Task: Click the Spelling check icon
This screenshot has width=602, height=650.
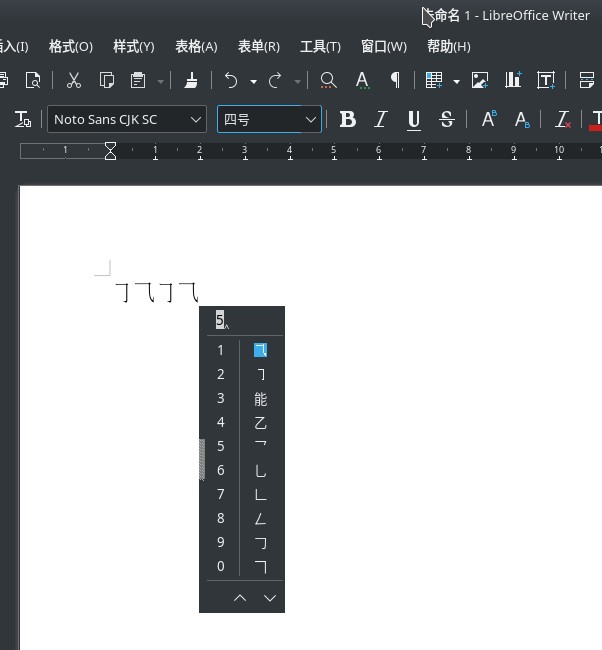Action: (362, 80)
